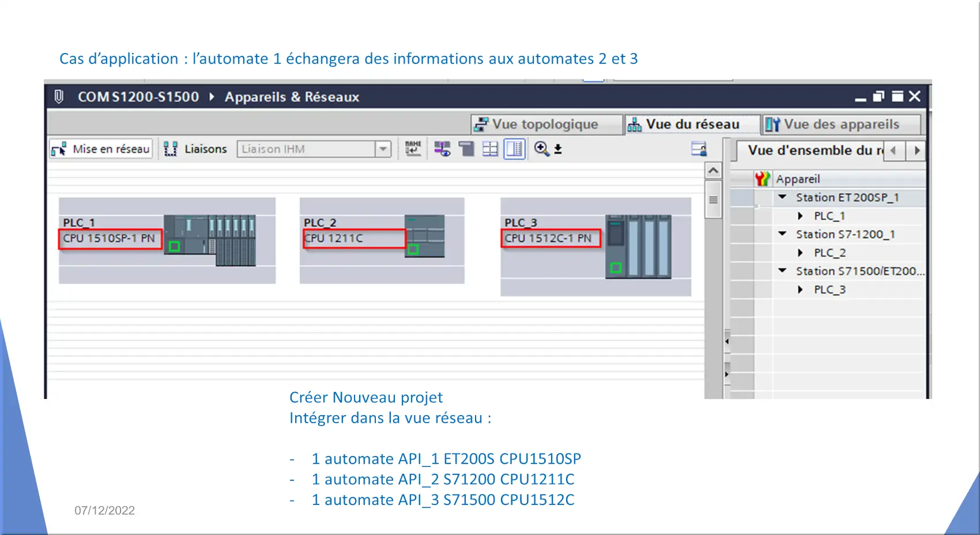Click the COM S1200-S1500 project breadcrumb
Viewport: 980px width, 535px height.
tap(138, 97)
